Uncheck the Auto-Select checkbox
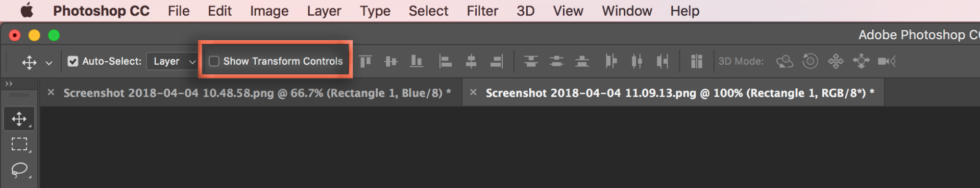Image resolution: width=980 pixels, height=188 pixels. [73, 61]
